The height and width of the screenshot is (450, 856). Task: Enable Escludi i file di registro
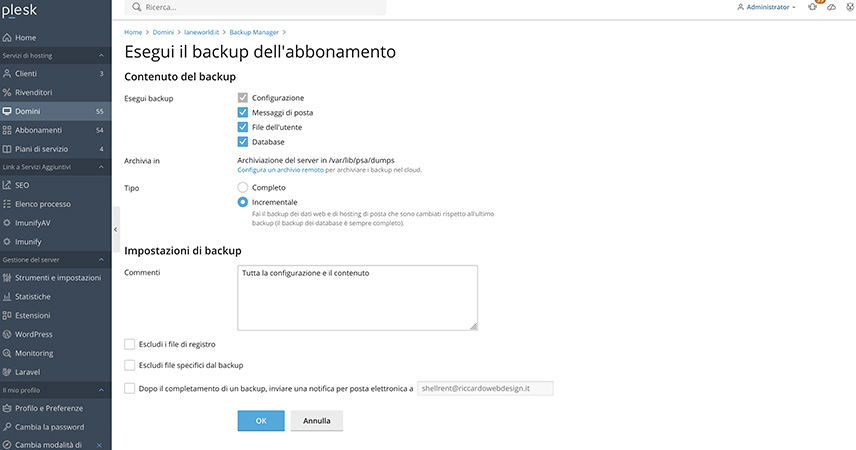(x=130, y=344)
